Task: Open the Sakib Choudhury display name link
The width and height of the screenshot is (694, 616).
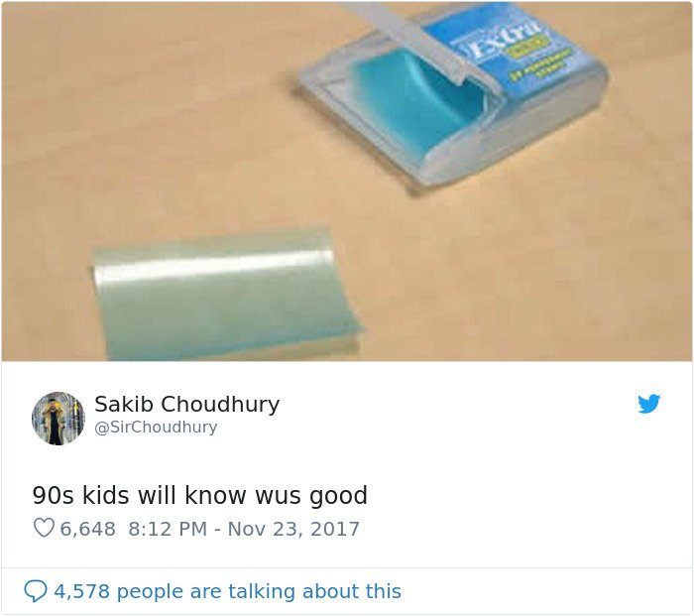Action: (x=186, y=404)
